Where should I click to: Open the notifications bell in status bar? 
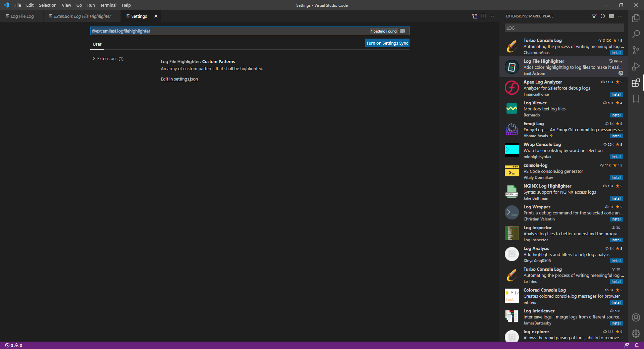click(636, 345)
